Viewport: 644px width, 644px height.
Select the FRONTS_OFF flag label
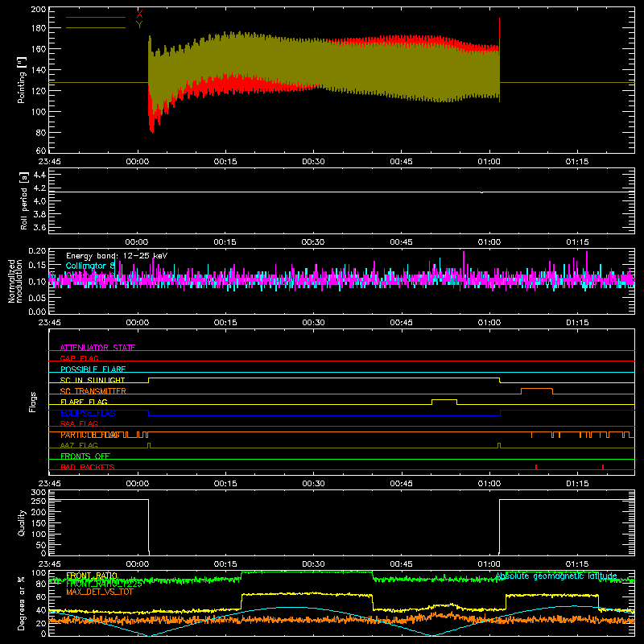85,456
